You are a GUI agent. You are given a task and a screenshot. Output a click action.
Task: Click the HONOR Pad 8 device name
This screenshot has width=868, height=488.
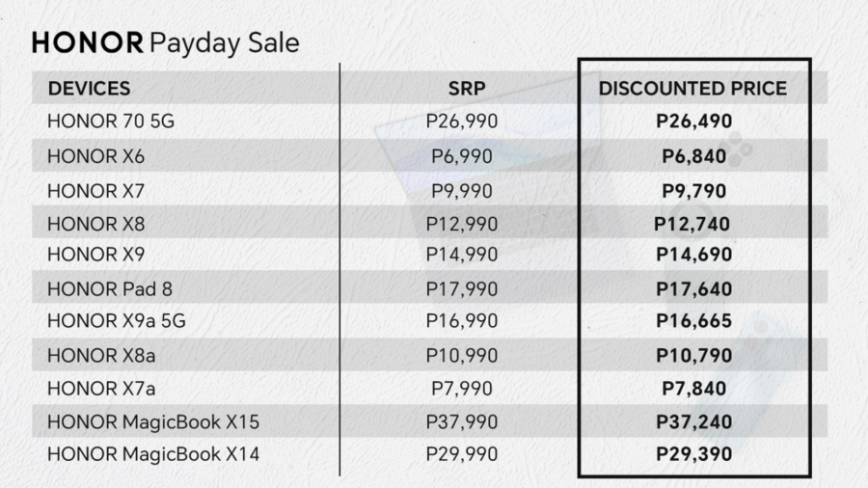[110, 288]
